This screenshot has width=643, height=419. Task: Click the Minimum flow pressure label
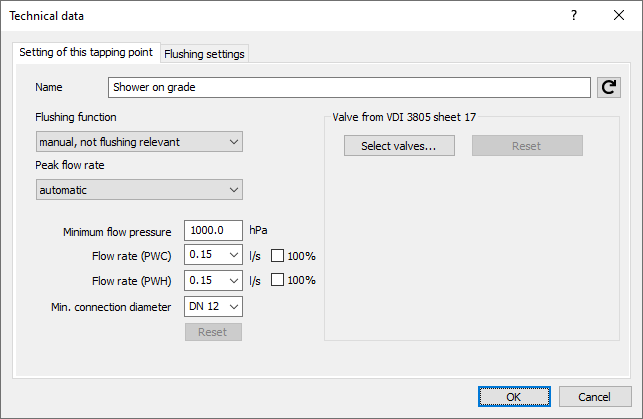(117, 232)
